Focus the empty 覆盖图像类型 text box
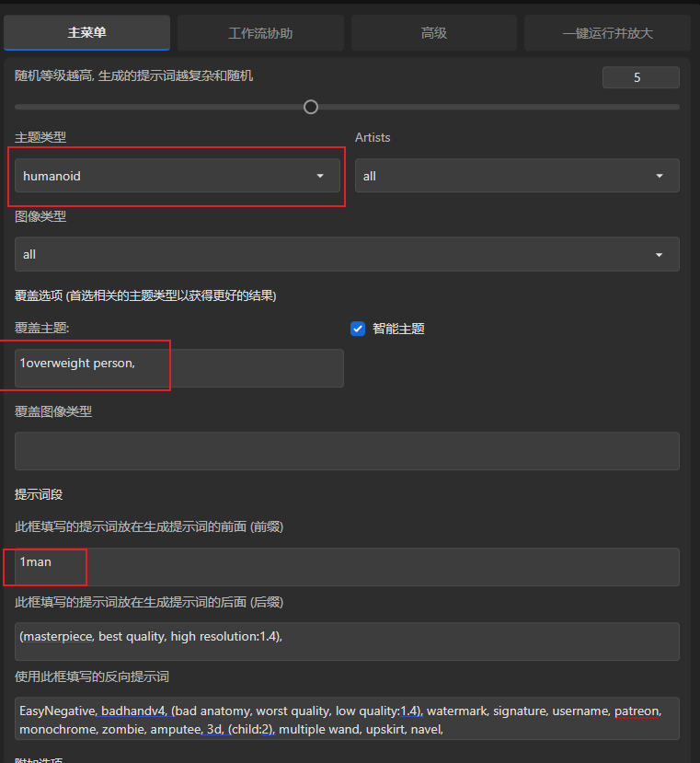Image resolution: width=700 pixels, height=763 pixels. 347,451
